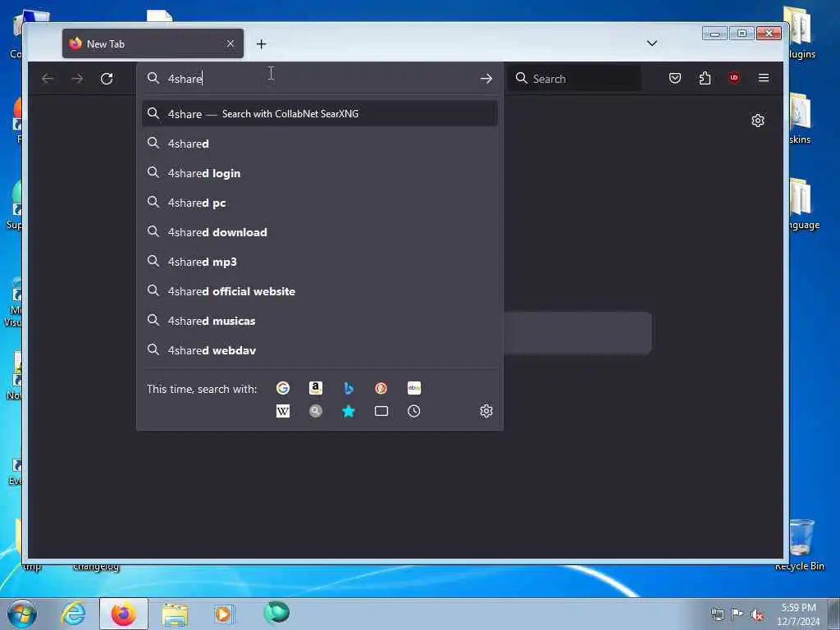Choose the '4shared download' suggestion

(320, 232)
